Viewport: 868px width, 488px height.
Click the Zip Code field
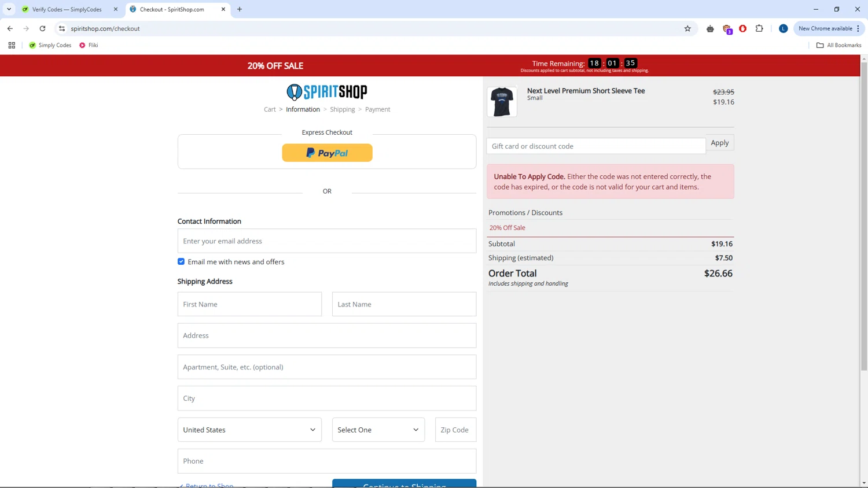pos(455,430)
